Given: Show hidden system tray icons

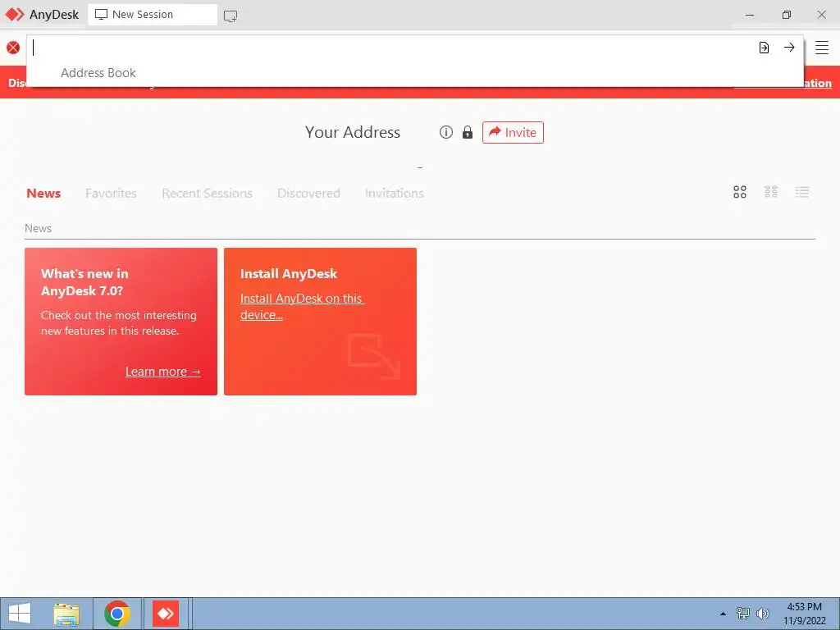Looking at the screenshot, I should tap(723, 614).
